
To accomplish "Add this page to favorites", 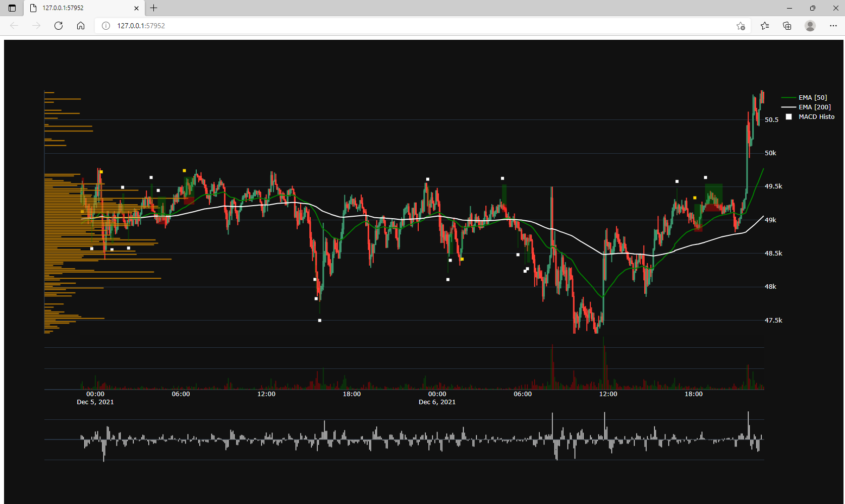I will tap(741, 26).
